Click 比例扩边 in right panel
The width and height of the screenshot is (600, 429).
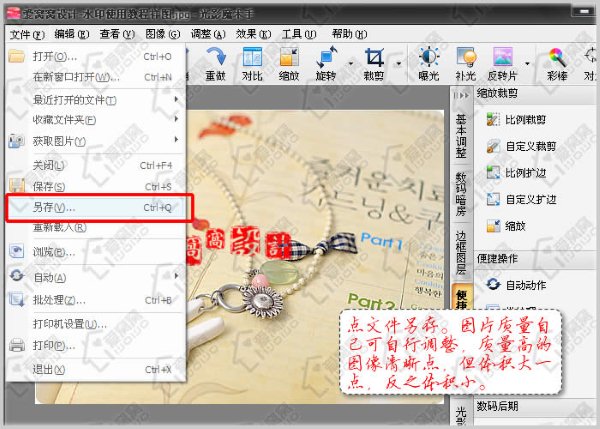click(x=516, y=173)
